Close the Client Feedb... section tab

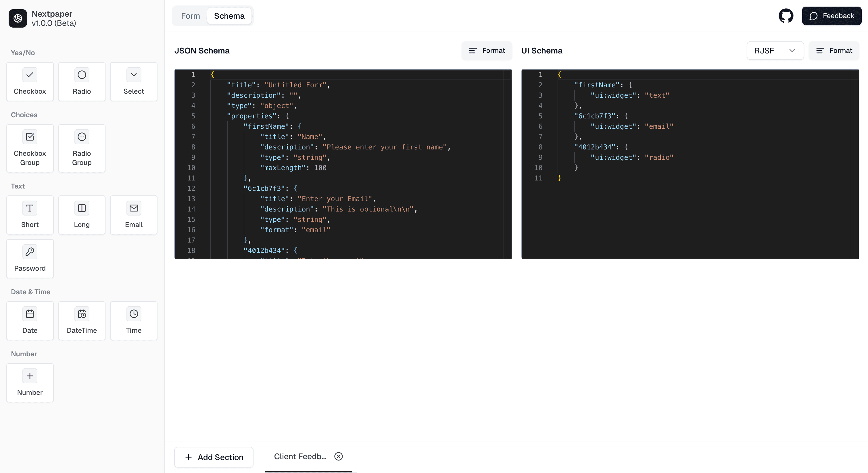[338, 456]
